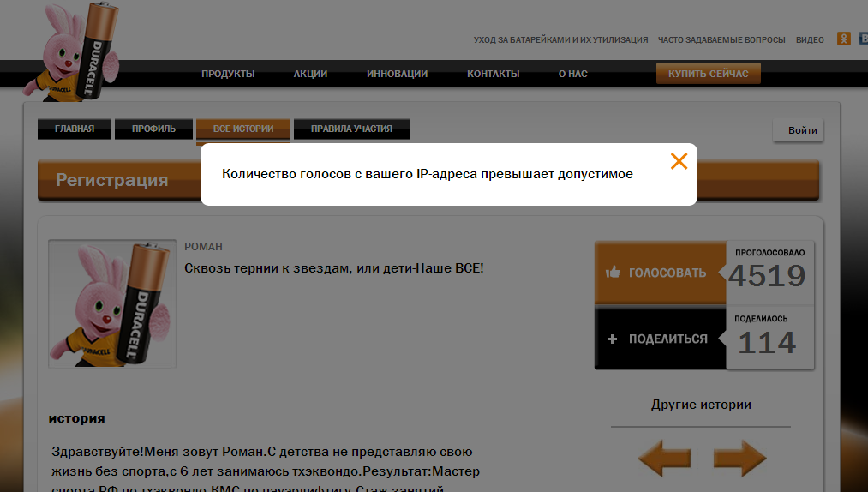Open the VKontakte social icon

coord(863,39)
